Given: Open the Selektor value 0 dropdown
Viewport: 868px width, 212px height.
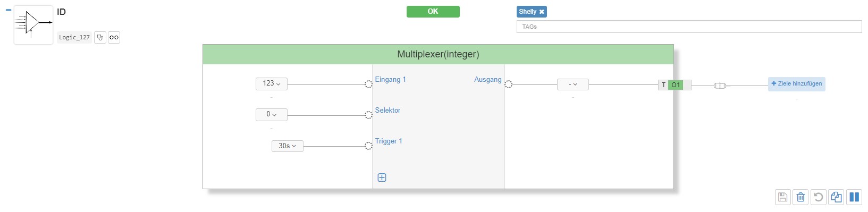Looking at the screenshot, I should [x=272, y=114].
